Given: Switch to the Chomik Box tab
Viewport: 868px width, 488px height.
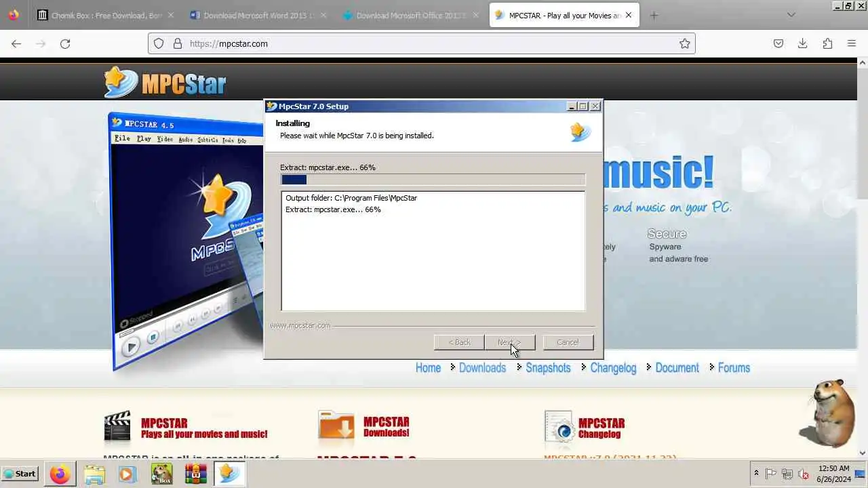Looking at the screenshot, I should click(105, 15).
